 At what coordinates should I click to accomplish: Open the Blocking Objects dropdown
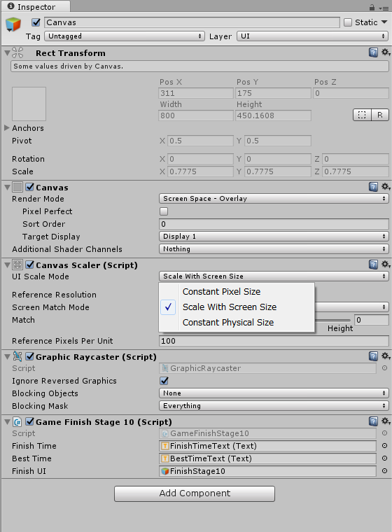pos(274,393)
